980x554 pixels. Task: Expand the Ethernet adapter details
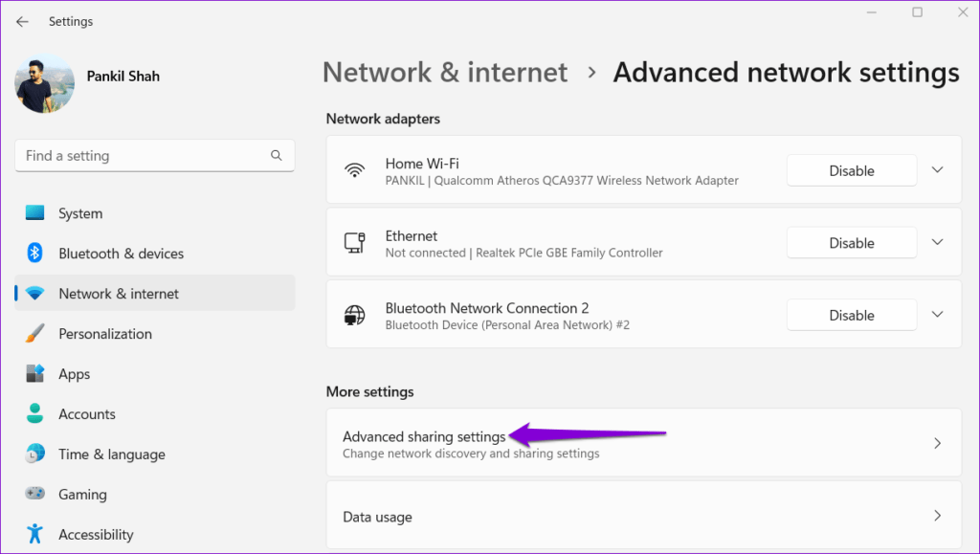coord(937,242)
